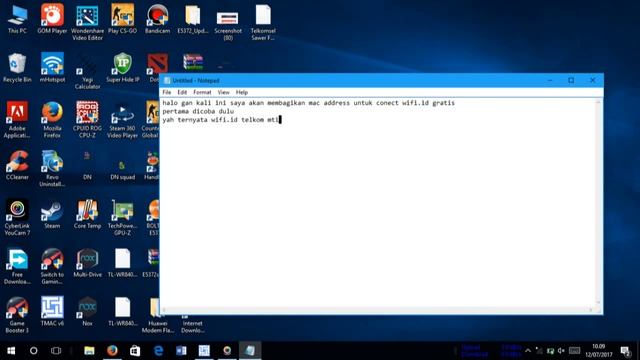The height and width of the screenshot is (360, 640).
Task: Open the Help menu in Notepad
Action: coord(242,92)
